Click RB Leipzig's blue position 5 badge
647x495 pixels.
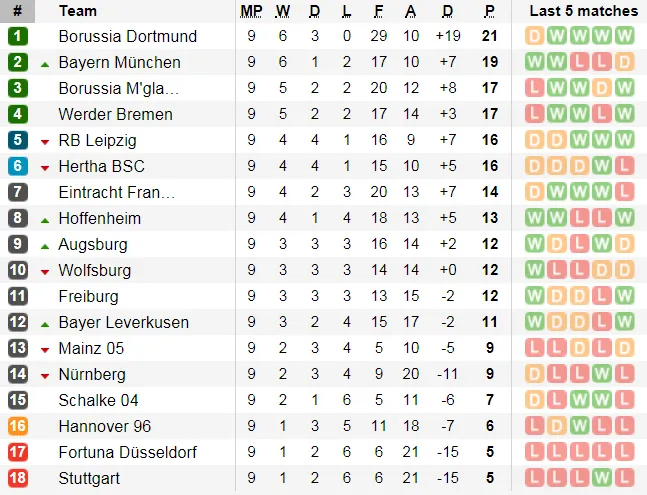coord(17,140)
